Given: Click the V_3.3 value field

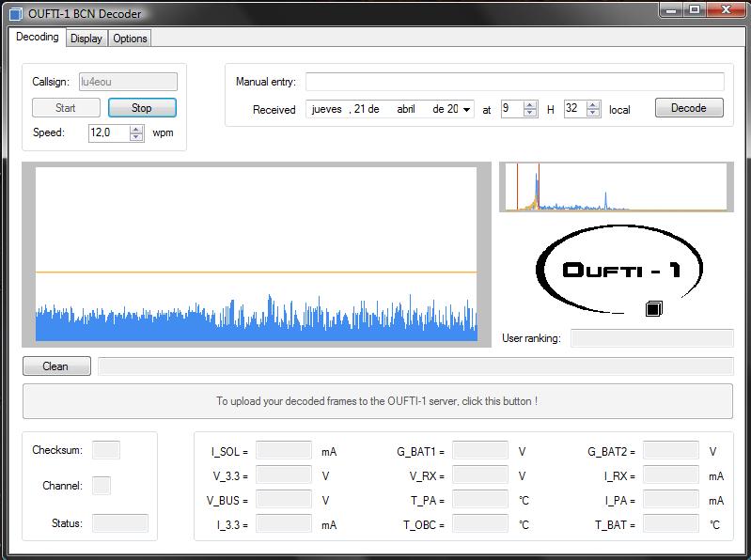Looking at the screenshot, I should pos(284,474).
